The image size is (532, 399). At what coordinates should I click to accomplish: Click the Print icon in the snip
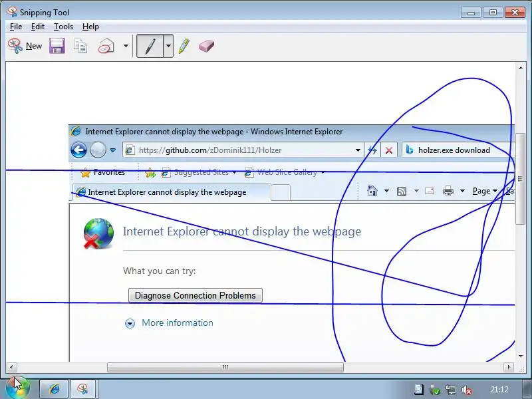point(448,191)
